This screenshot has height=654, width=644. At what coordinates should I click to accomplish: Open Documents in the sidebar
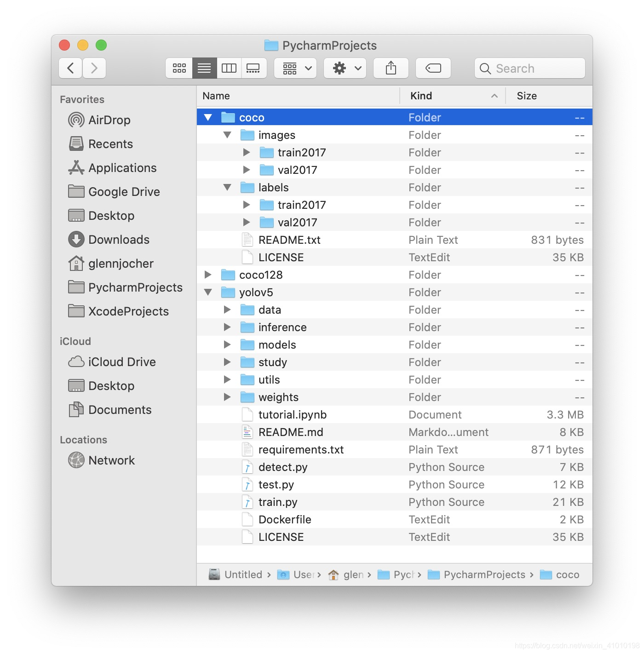110,410
